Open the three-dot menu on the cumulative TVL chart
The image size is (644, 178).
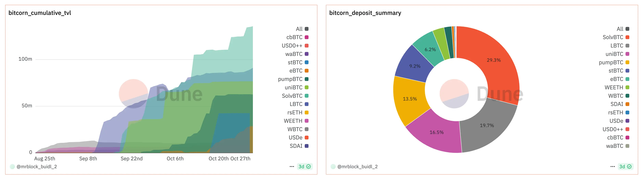[x=292, y=167]
